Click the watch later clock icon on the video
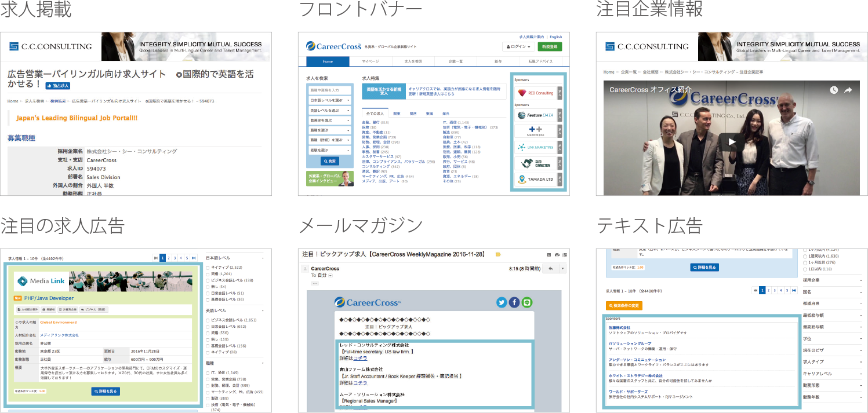 tap(834, 90)
